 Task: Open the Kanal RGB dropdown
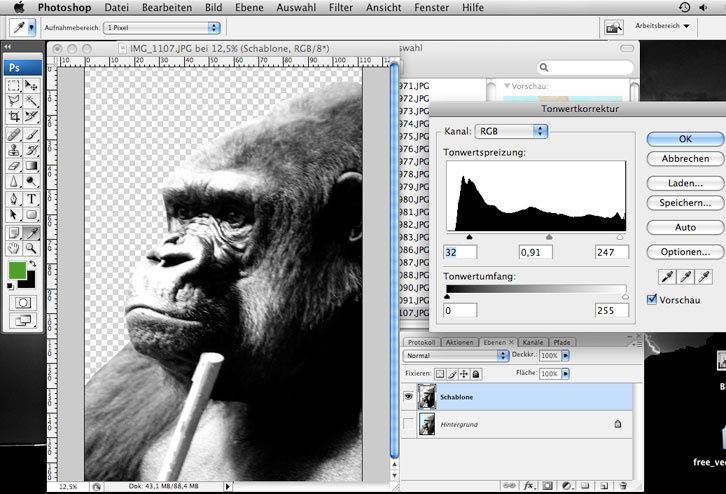512,131
